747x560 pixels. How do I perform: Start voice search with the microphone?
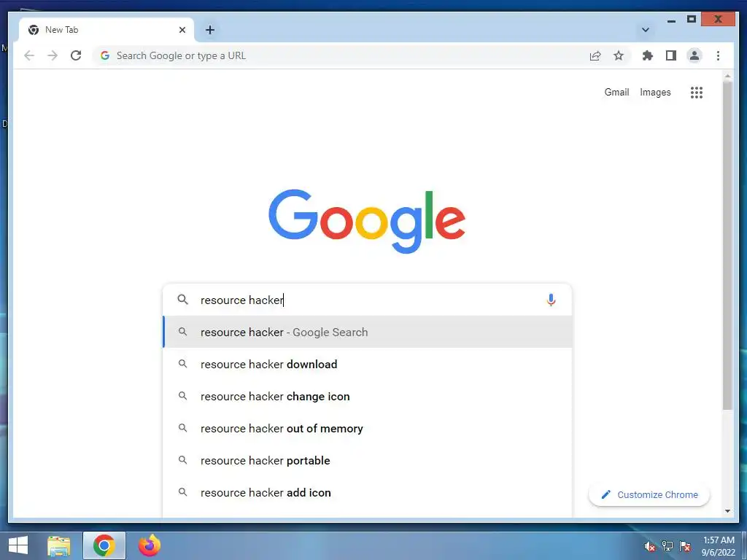point(551,300)
